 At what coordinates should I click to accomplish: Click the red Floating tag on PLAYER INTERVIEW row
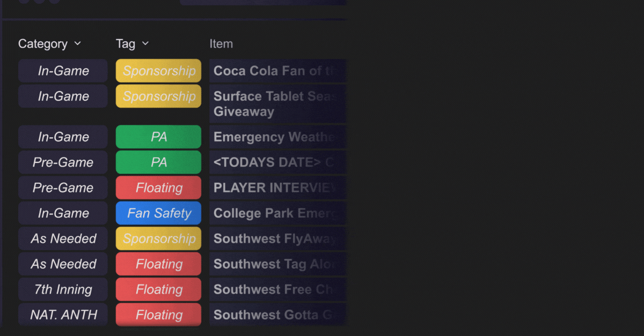coord(158,188)
